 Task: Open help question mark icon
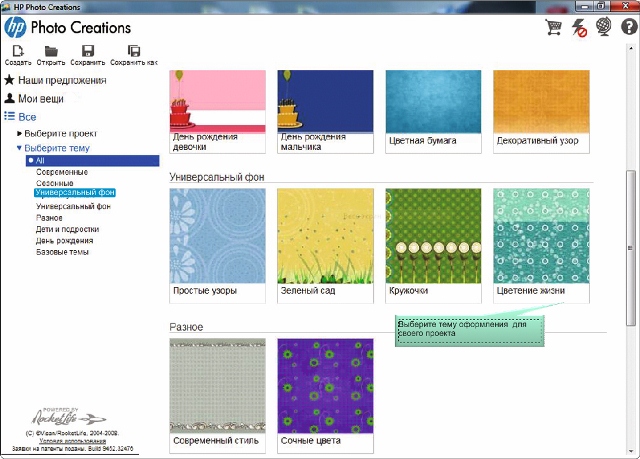(629, 27)
